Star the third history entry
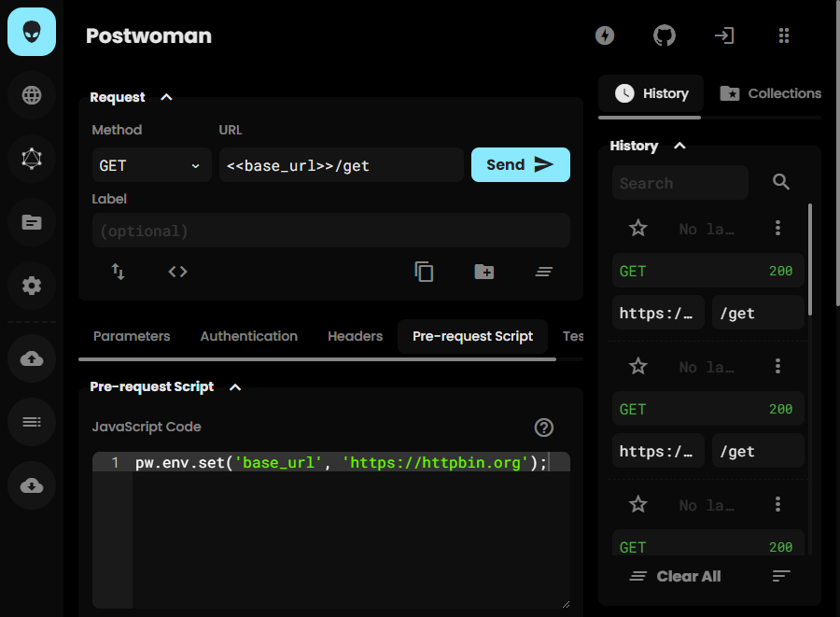Image resolution: width=840 pixels, height=617 pixels. pos(638,505)
